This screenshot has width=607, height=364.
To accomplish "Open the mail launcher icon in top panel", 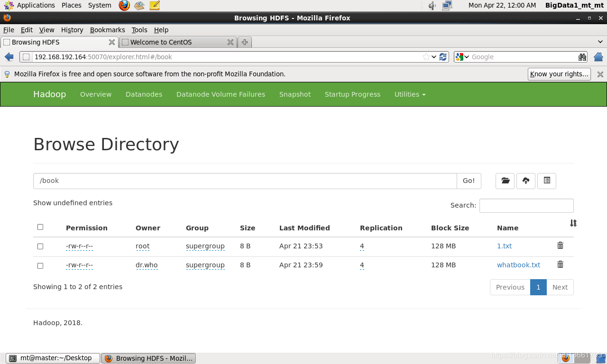I will coord(139,5).
